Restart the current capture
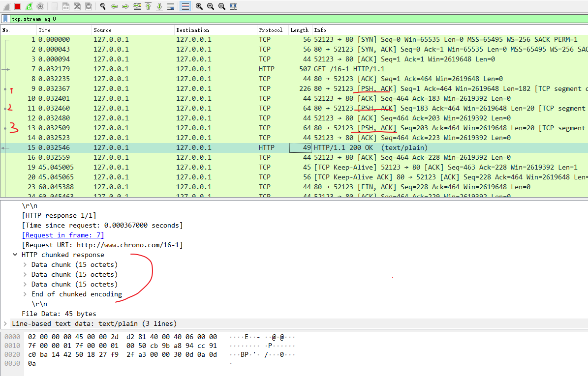588x376 pixels. [x=29, y=6]
